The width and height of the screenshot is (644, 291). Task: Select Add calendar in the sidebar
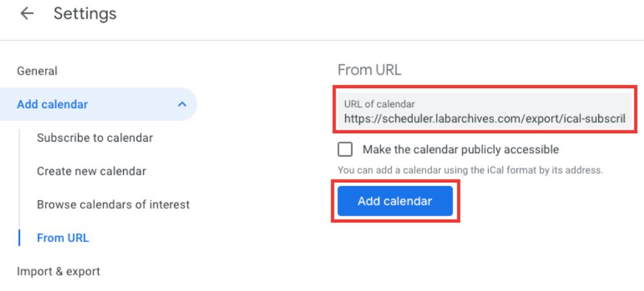click(52, 104)
